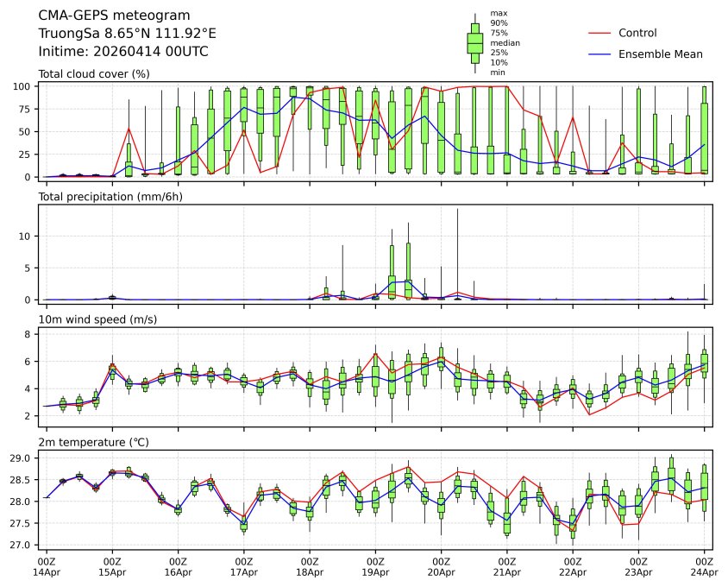The width and height of the screenshot is (728, 587).
Task: Click the red Control legend line
Action: click(x=599, y=33)
